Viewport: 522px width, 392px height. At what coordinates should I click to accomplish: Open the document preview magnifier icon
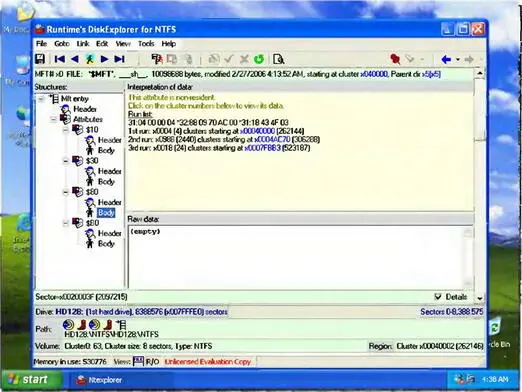[278, 59]
